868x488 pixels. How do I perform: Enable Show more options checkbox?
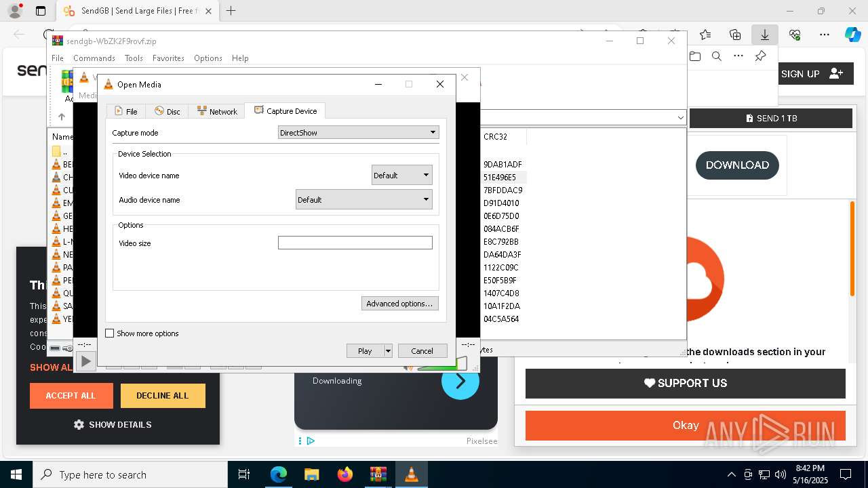tap(110, 333)
